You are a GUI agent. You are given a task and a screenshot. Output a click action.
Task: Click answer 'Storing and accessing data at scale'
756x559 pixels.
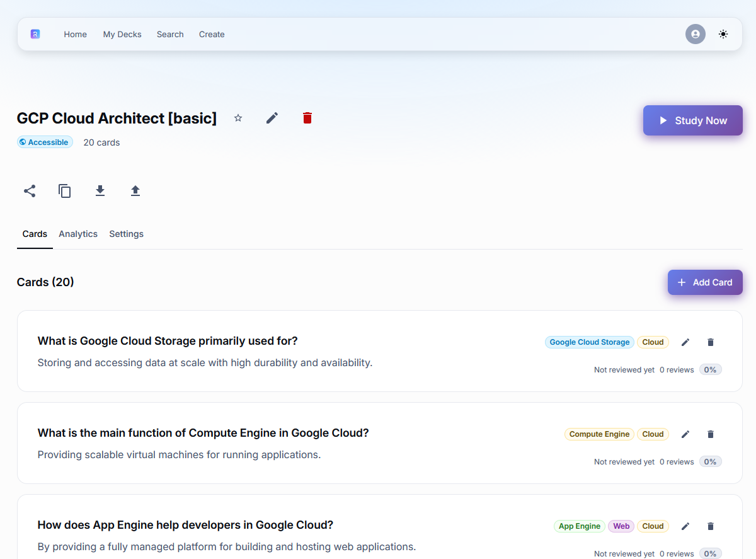[205, 363]
